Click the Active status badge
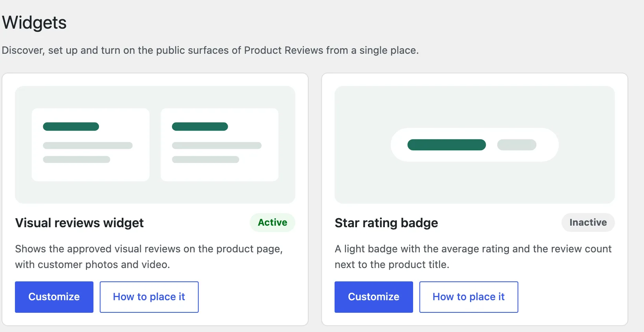The image size is (644, 332). pyautogui.click(x=273, y=223)
